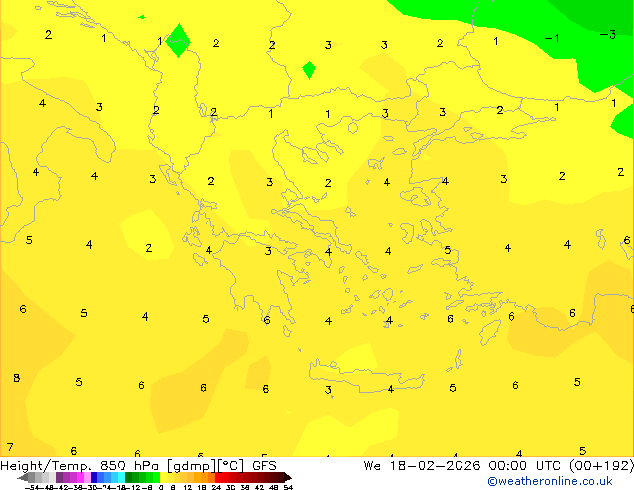634x490 pixels.
Task: Click the '850 hPa' level text
Action: [130, 465]
